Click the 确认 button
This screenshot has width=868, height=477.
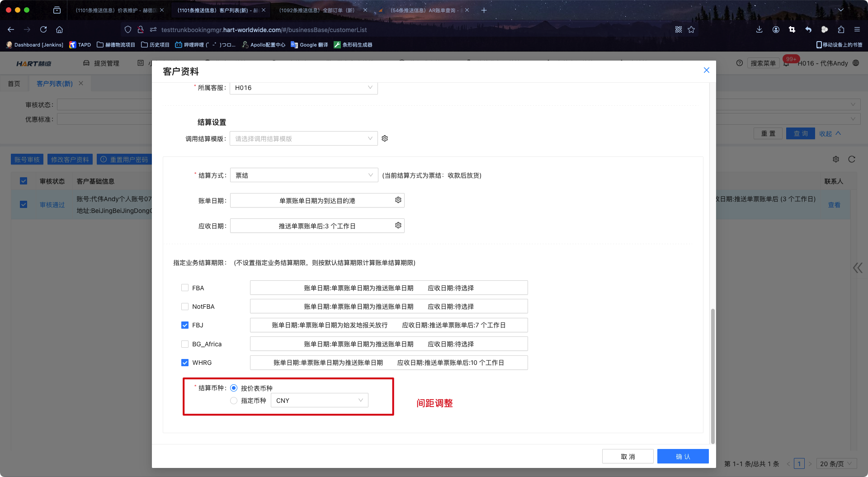pyautogui.click(x=683, y=456)
